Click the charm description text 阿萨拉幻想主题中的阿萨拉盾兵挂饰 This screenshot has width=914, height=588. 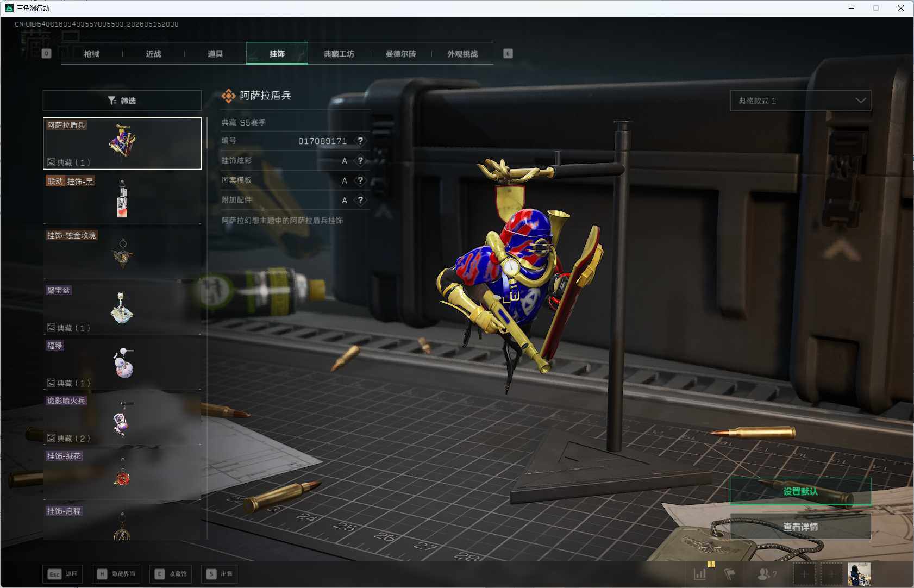[282, 221]
